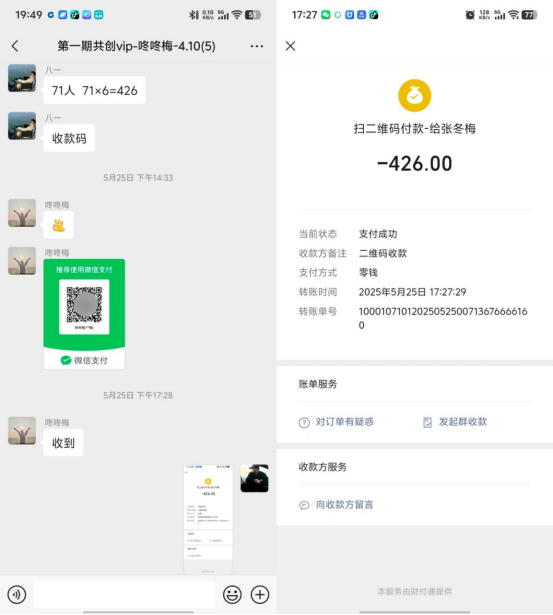Tap the gold payment success icon
The image size is (553, 615).
pos(415,96)
